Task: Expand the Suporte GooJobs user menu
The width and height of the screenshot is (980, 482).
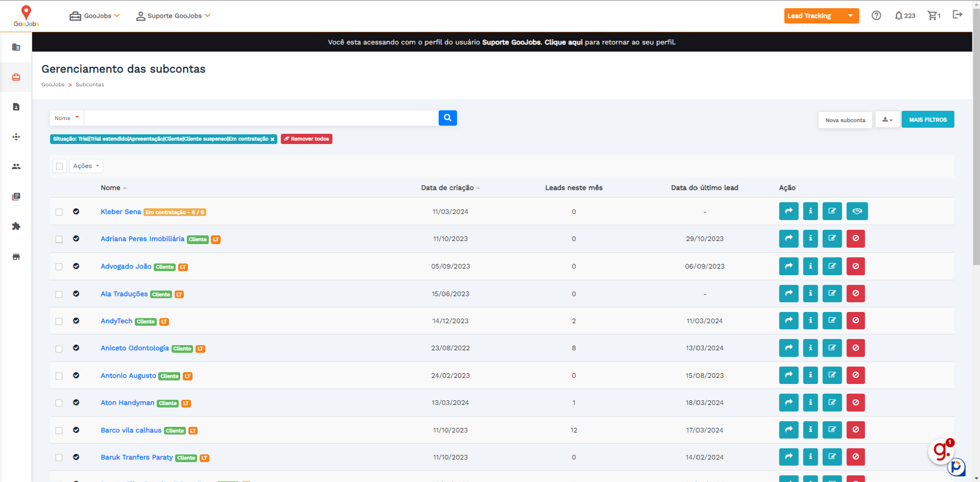Action: coord(173,16)
